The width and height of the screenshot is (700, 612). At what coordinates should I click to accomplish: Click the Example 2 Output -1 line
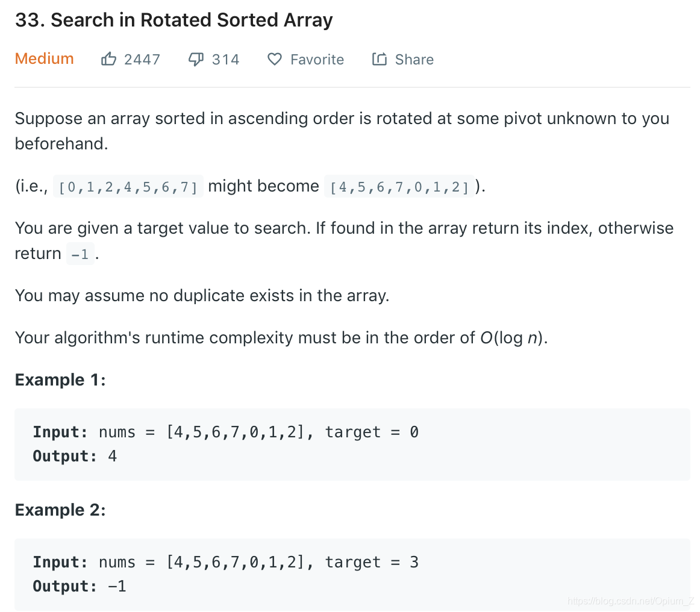tap(80, 586)
